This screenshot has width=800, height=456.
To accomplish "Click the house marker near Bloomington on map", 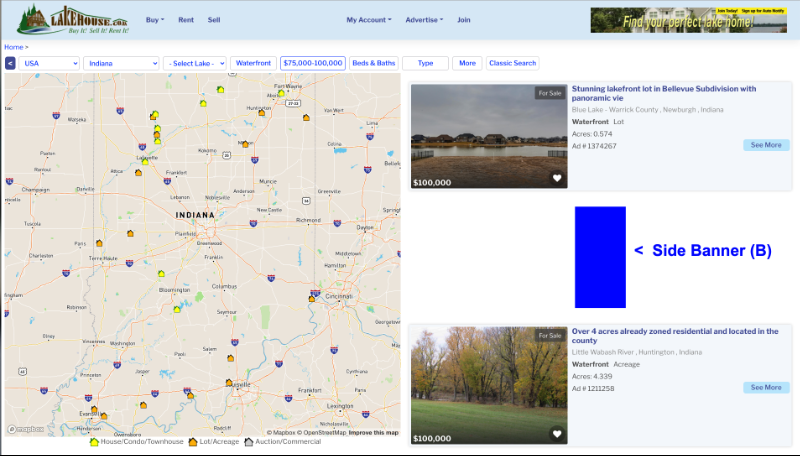I will pyautogui.click(x=177, y=309).
